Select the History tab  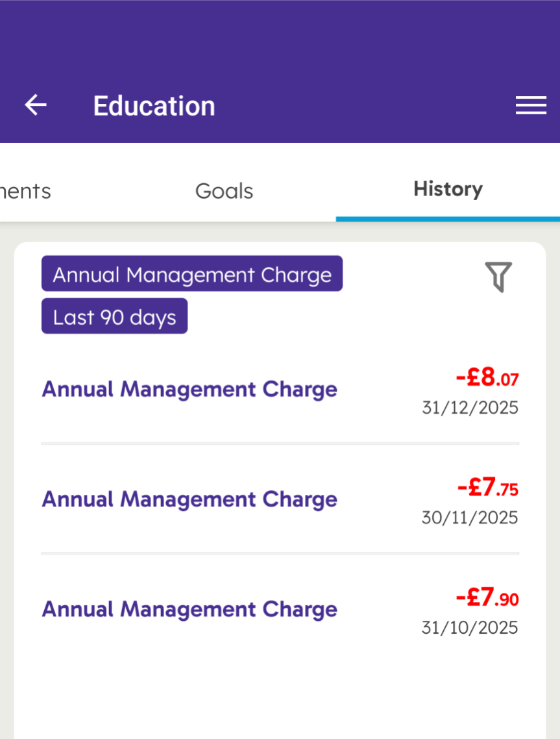[x=448, y=189]
